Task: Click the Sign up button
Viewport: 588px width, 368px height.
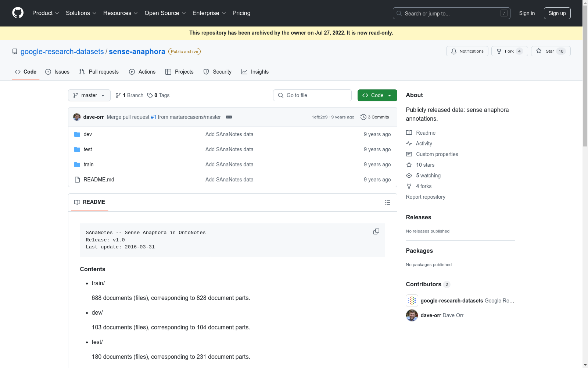Action: tap(557, 13)
